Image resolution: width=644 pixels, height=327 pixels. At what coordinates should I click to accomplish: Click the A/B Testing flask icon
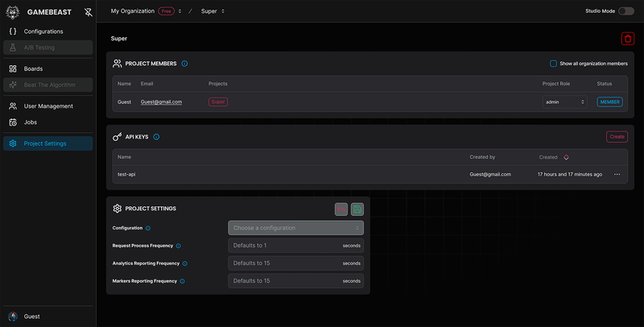tap(13, 48)
